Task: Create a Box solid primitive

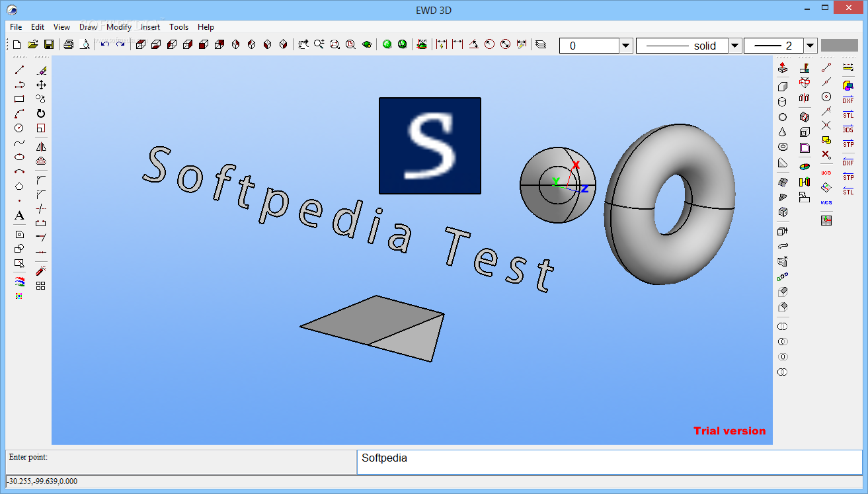Action: click(783, 86)
